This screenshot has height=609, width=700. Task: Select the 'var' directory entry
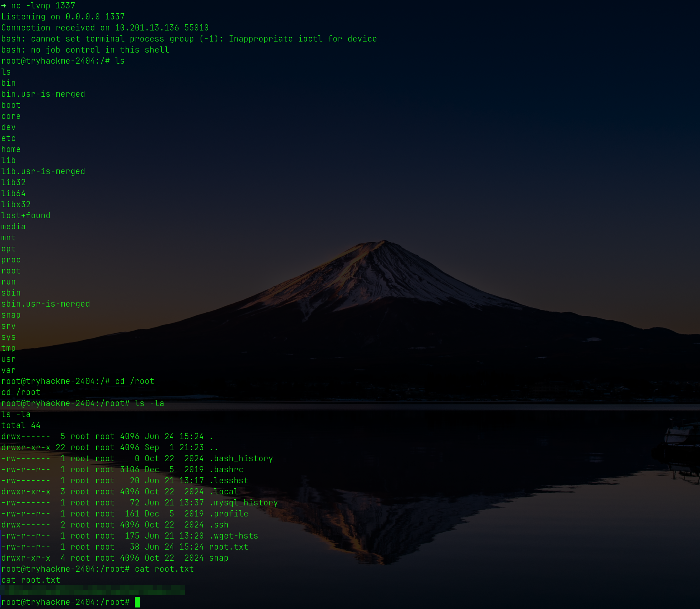tap(8, 370)
